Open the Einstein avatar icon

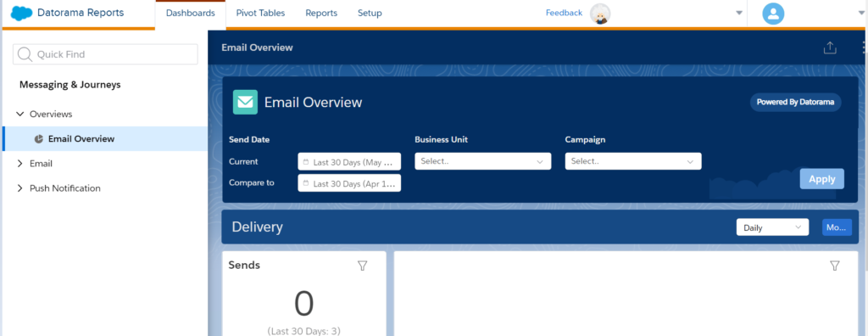tap(600, 14)
